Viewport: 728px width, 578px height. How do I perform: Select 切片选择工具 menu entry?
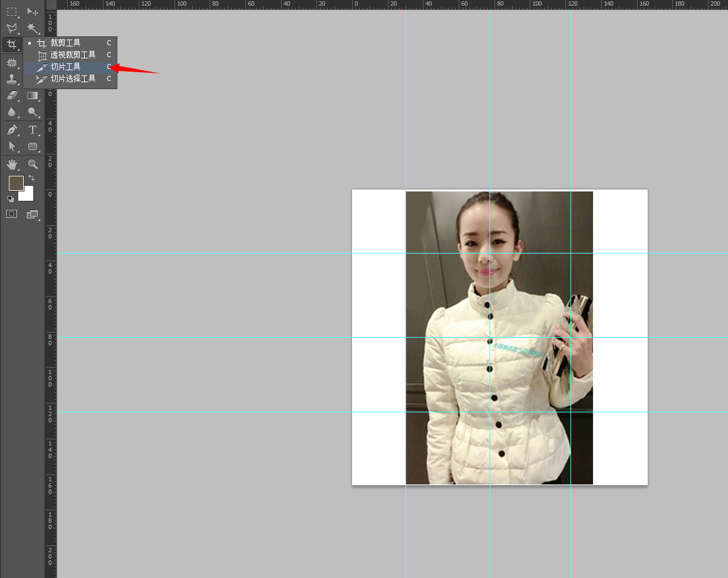(x=73, y=79)
